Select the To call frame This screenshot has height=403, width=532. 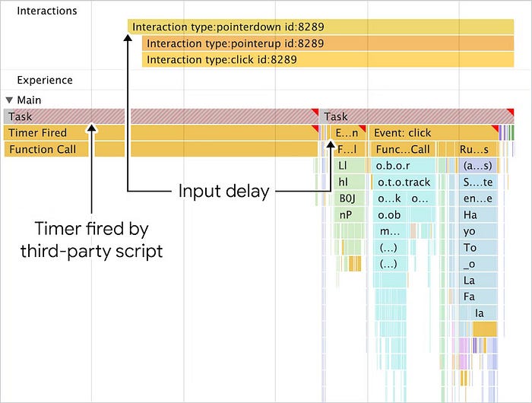pos(478,248)
